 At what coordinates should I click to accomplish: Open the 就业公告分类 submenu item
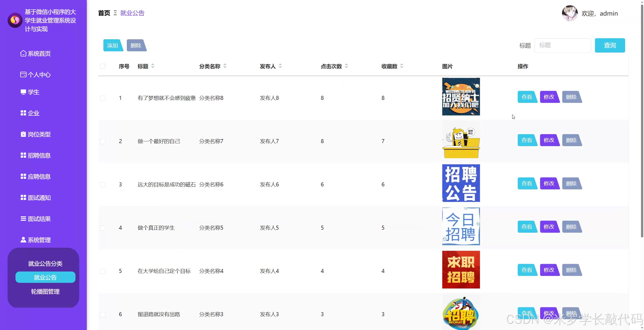(45, 263)
